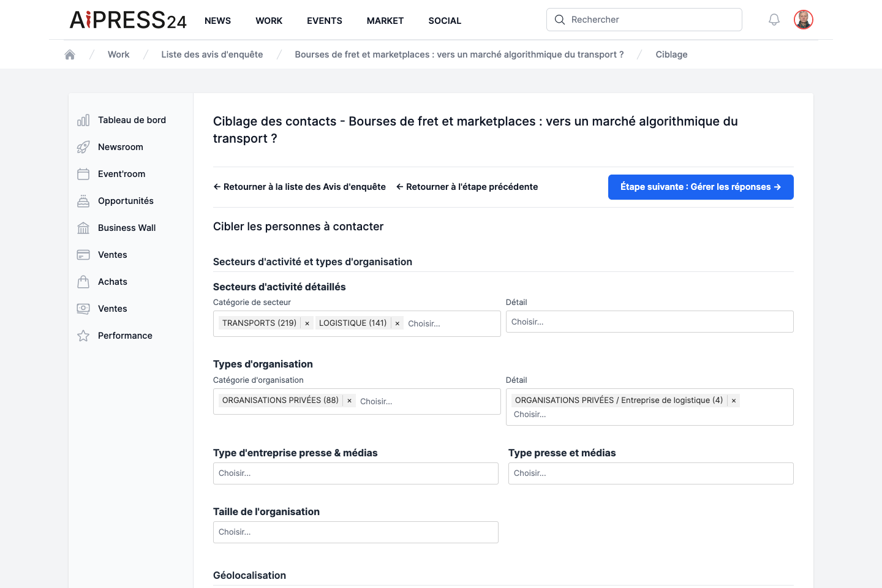The width and height of the screenshot is (882, 588).
Task: Remove the Entreprise de logistique (4) tag
Action: pos(734,401)
